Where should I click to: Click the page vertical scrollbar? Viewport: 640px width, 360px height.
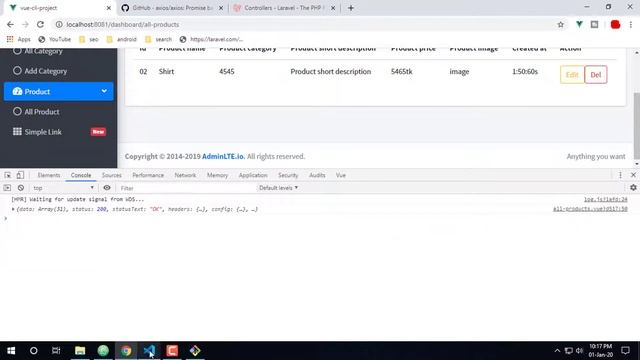pyautogui.click(x=636, y=126)
